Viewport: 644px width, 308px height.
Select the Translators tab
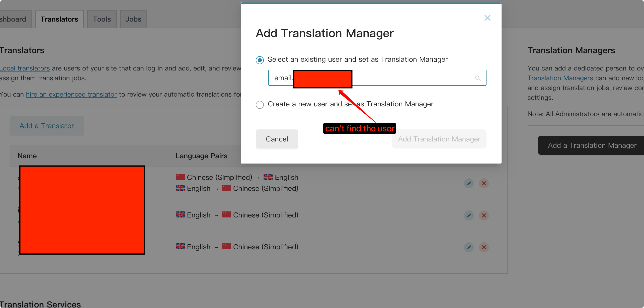59,19
